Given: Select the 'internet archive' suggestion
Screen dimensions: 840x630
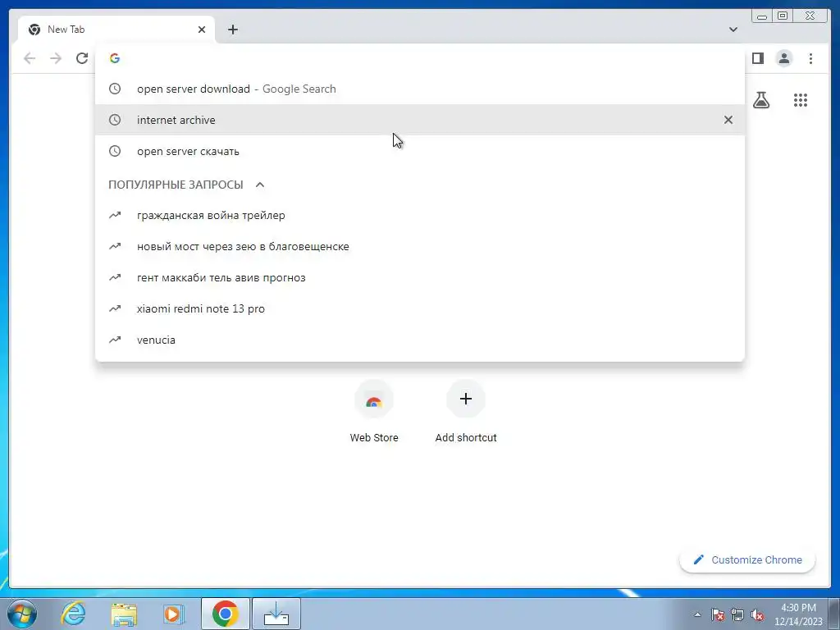Looking at the screenshot, I should 420,120.
